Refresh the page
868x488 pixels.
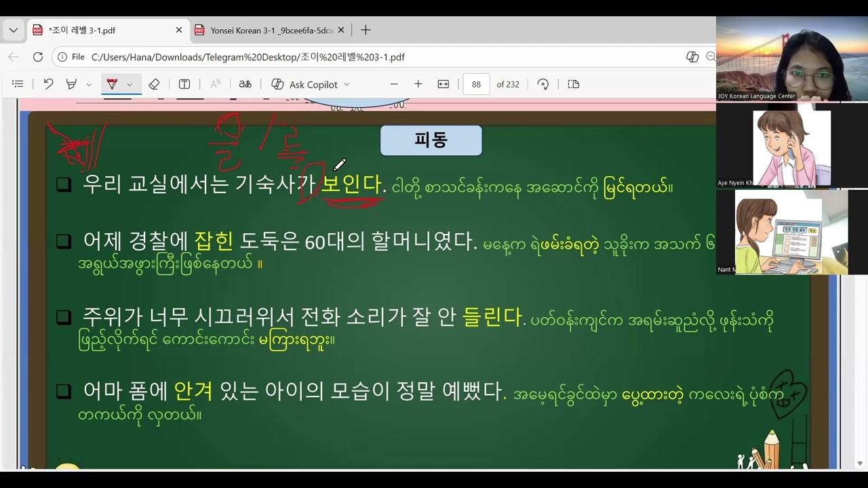click(38, 57)
